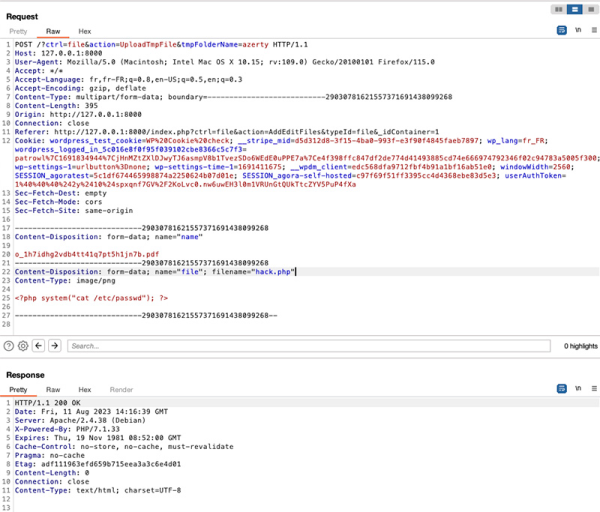
Task: Click the 'Sec-Fetch-Site: same-origin' line
Action: point(74,211)
